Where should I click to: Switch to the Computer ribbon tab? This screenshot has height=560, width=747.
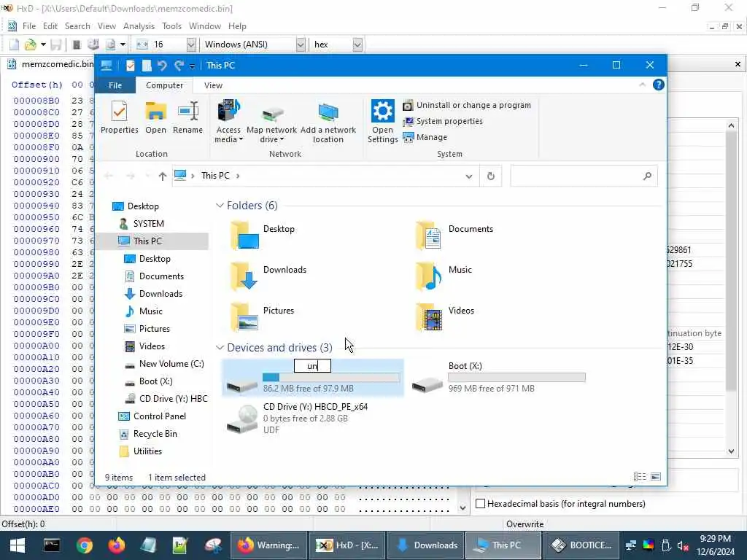pos(164,85)
